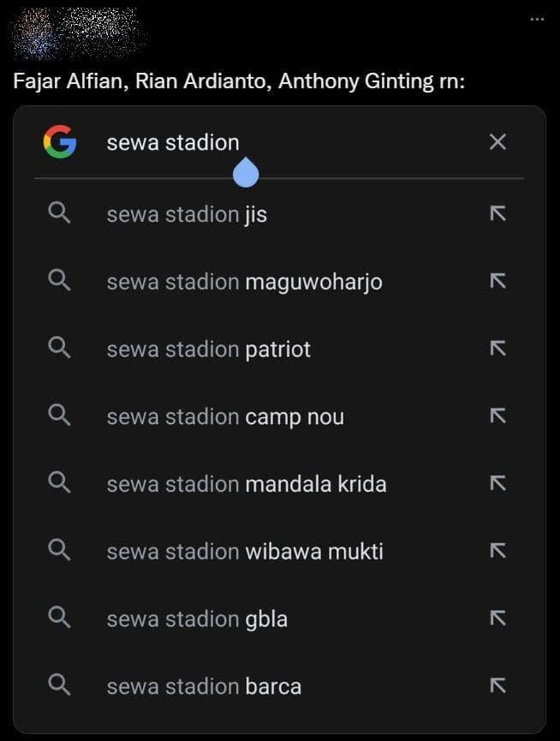Select suggestion 'sewa stadion maguwoharjo'

(244, 281)
